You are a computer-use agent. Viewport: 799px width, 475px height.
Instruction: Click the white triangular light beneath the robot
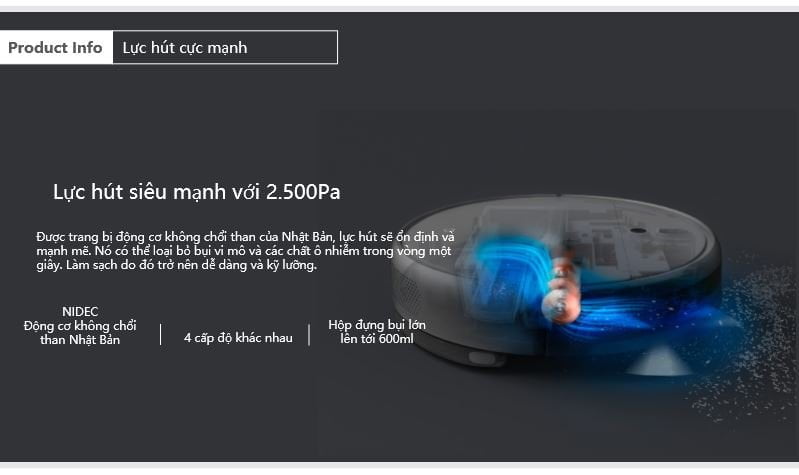tap(661, 360)
